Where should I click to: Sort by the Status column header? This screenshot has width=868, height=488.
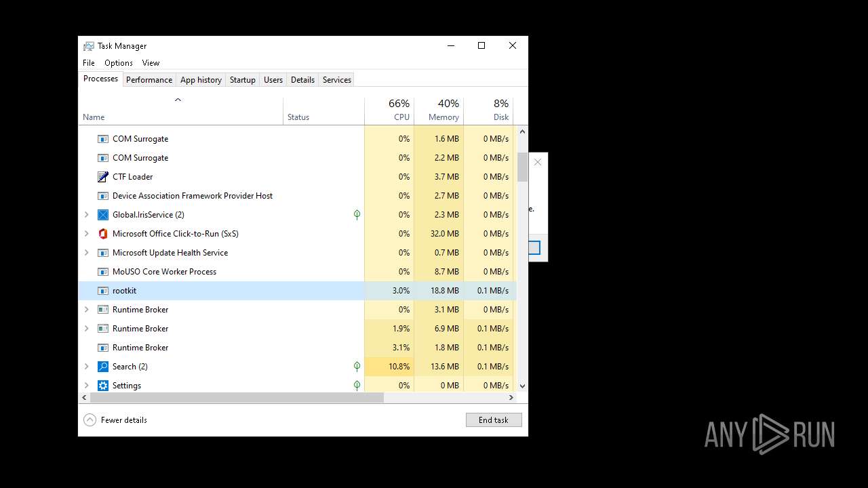[323, 111]
